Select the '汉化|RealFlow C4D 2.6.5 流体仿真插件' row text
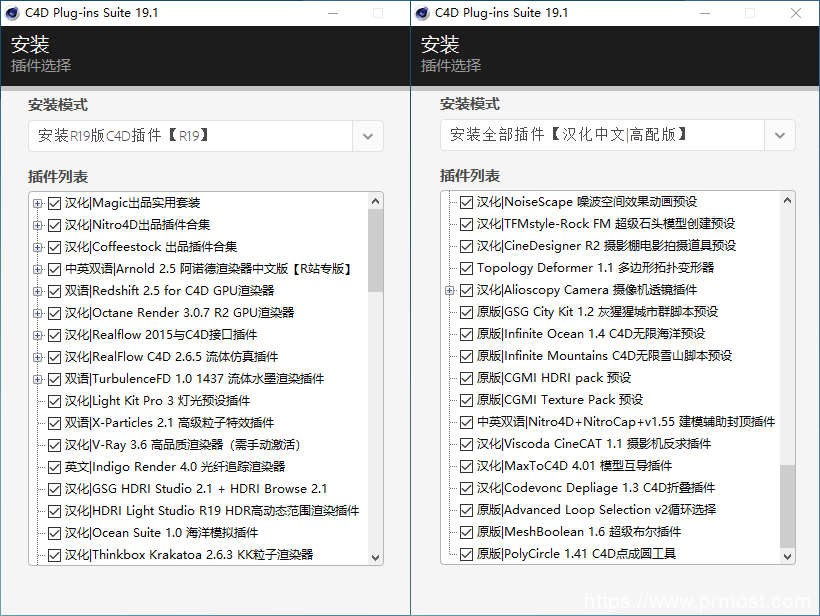Screen dimensions: 820x616 coord(172,357)
